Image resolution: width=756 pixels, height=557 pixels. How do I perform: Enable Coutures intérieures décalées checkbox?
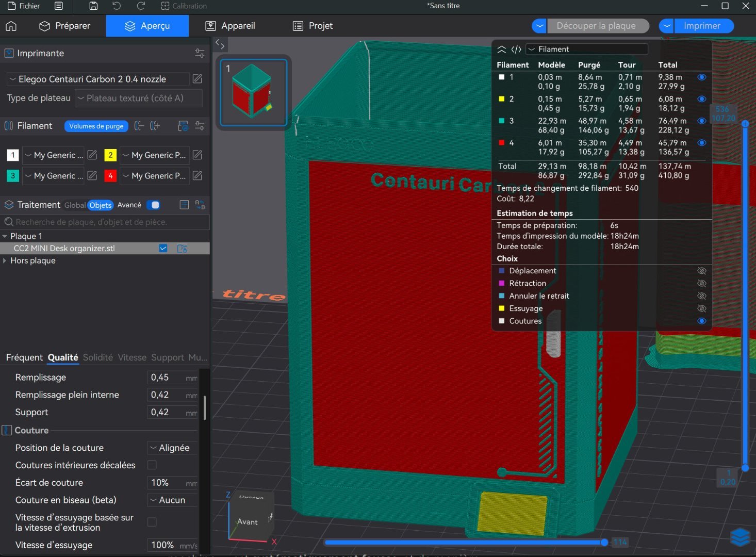(152, 465)
